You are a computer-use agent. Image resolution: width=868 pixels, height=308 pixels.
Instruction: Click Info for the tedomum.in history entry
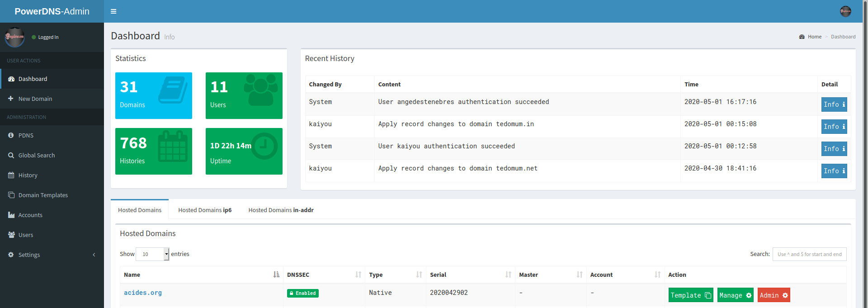(x=834, y=127)
